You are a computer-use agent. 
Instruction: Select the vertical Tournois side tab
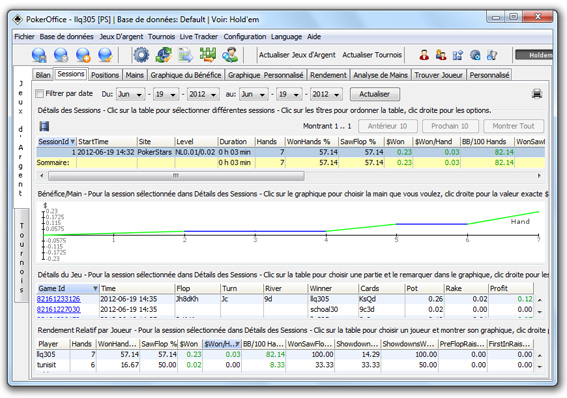click(21, 257)
